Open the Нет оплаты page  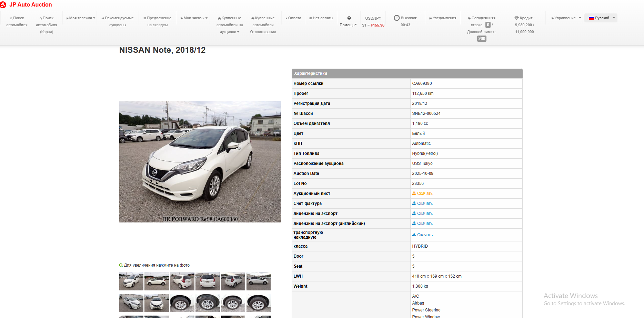(321, 18)
